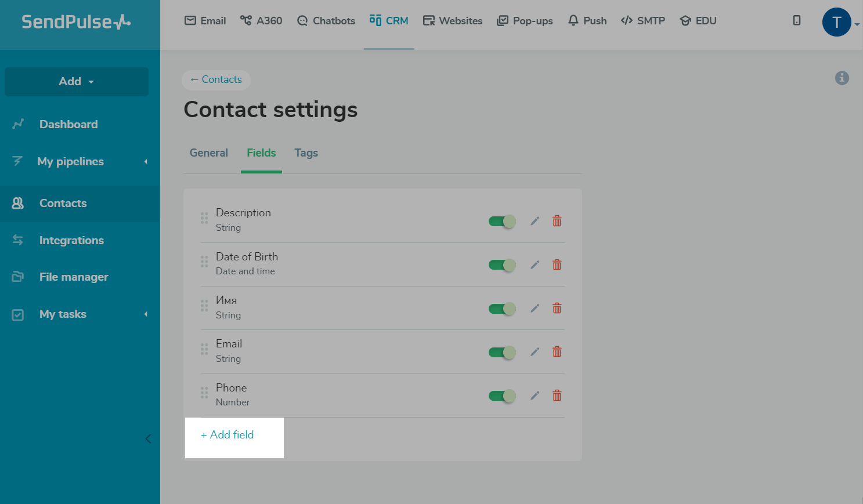Click the trash icon for Phone field
863x504 pixels.
tap(557, 396)
